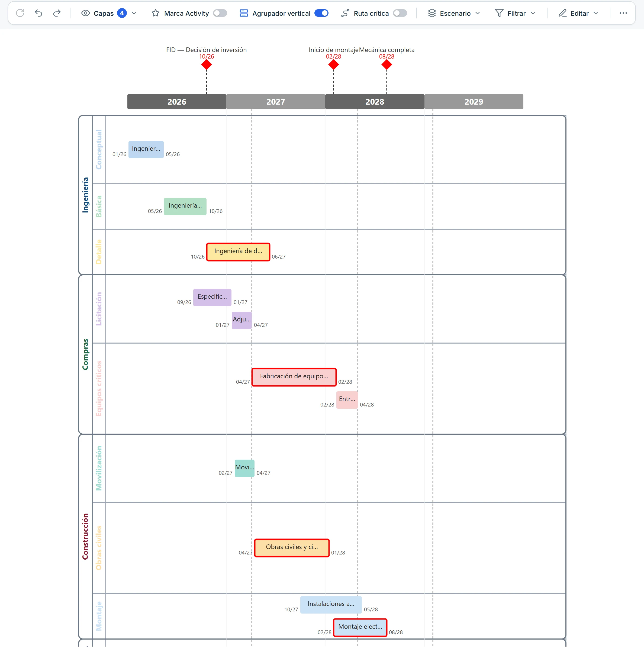Select the Obras civiles y ci... task bar
Image resolution: width=644 pixels, height=671 pixels.
pyautogui.click(x=292, y=548)
